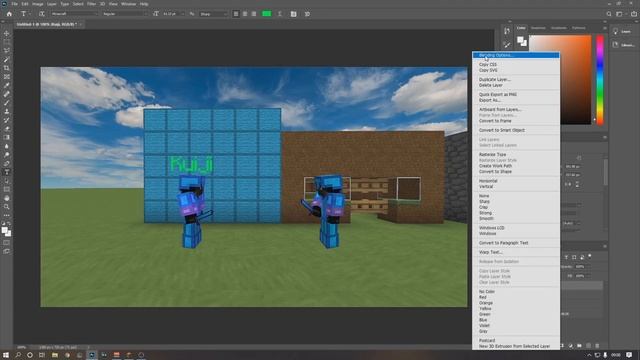This screenshot has width=640, height=360.
Task: Click the Home icon in options bar
Action: point(9,14)
